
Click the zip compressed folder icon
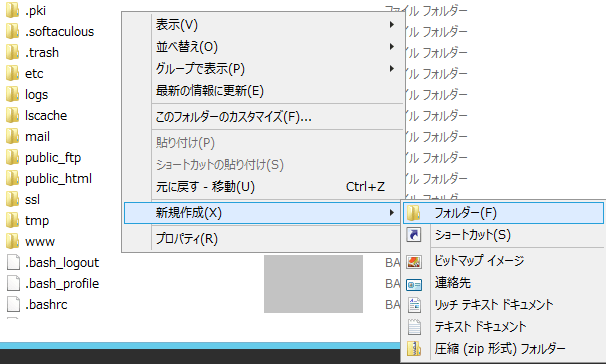[414, 349]
